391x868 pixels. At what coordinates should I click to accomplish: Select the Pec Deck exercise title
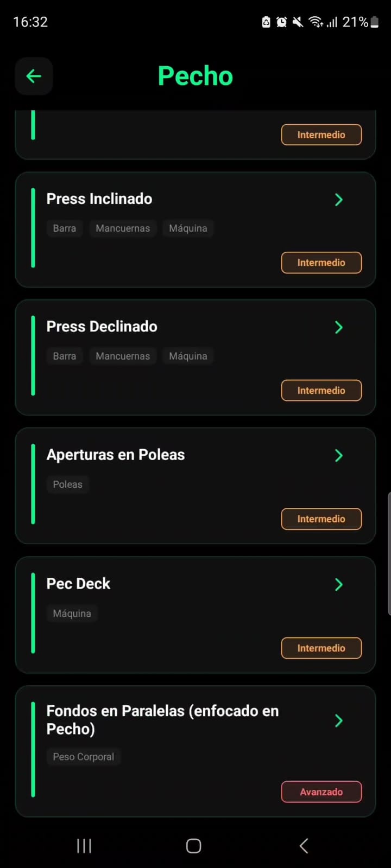pyautogui.click(x=78, y=584)
